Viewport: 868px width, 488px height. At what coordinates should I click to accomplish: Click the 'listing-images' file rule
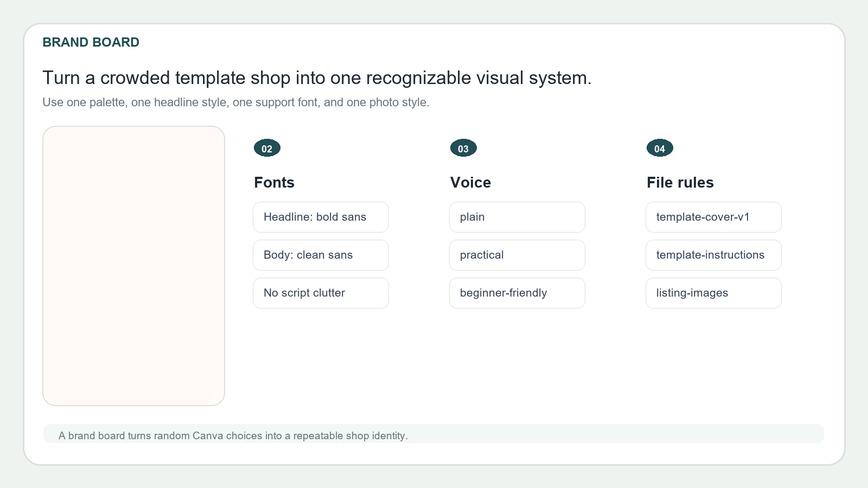713,293
